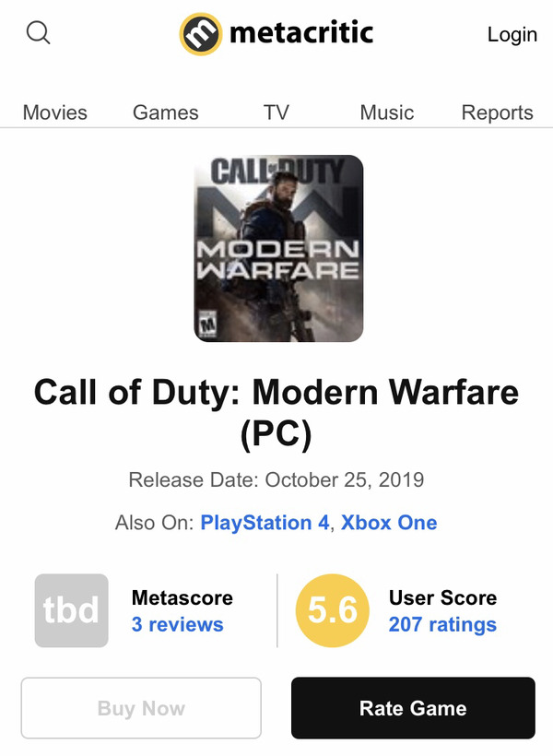
Task: View the 3 reviews link
Action: tap(177, 624)
